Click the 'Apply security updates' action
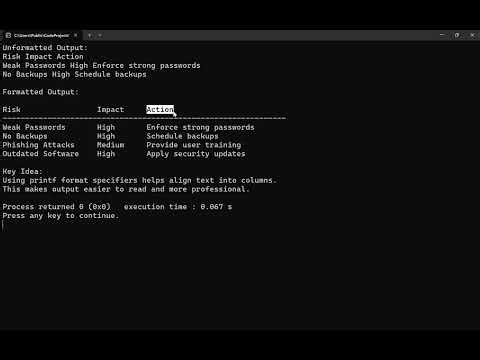This screenshot has width=480, height=360. point(196,154)
